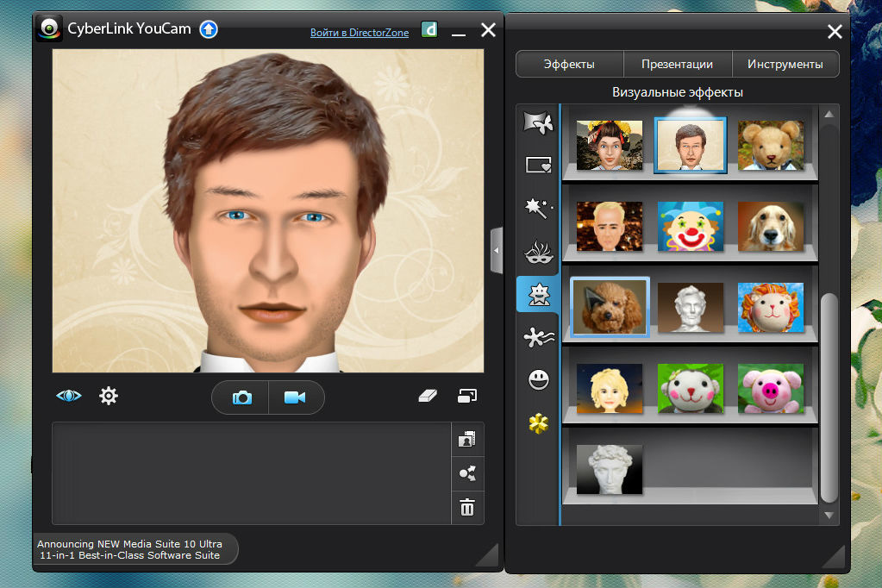Viewport: 882px width, 588px height.
Task: Choose the clown avatar thumbnail
Action: 691,226
